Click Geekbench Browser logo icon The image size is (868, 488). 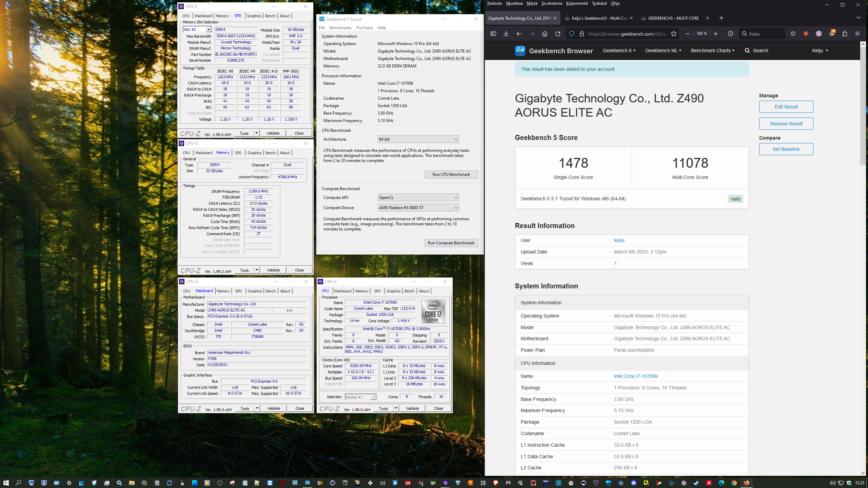520,51
